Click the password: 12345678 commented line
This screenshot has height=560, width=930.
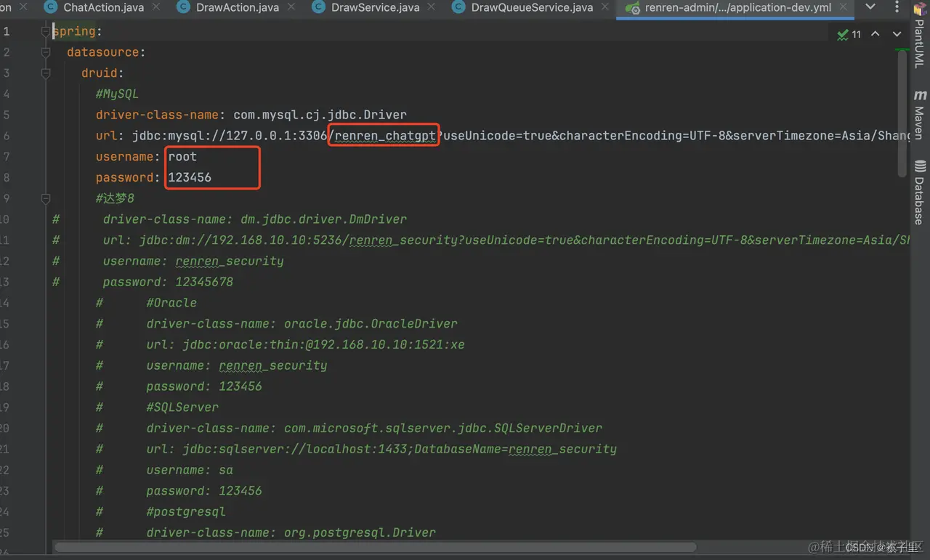click(168, 282)
